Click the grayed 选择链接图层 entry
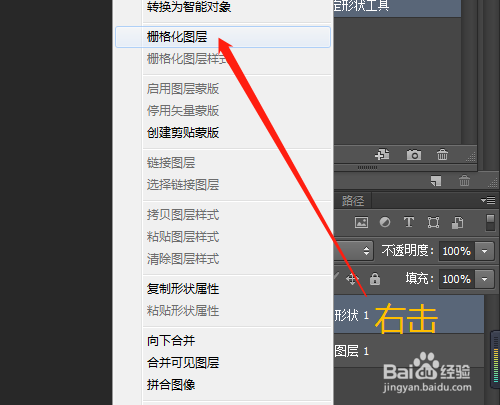Screen dimensions: 500x405 coord(183,185)
